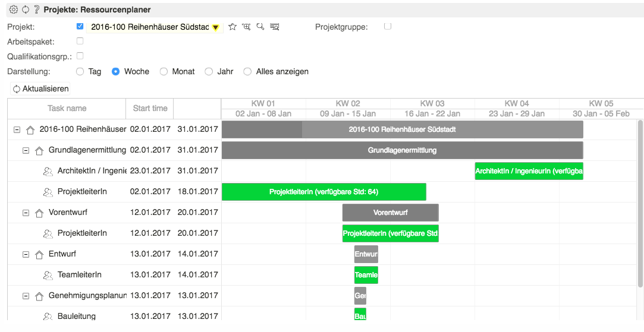Click the list search icon right of Projekt
The image size is (644, 332).
274,27
